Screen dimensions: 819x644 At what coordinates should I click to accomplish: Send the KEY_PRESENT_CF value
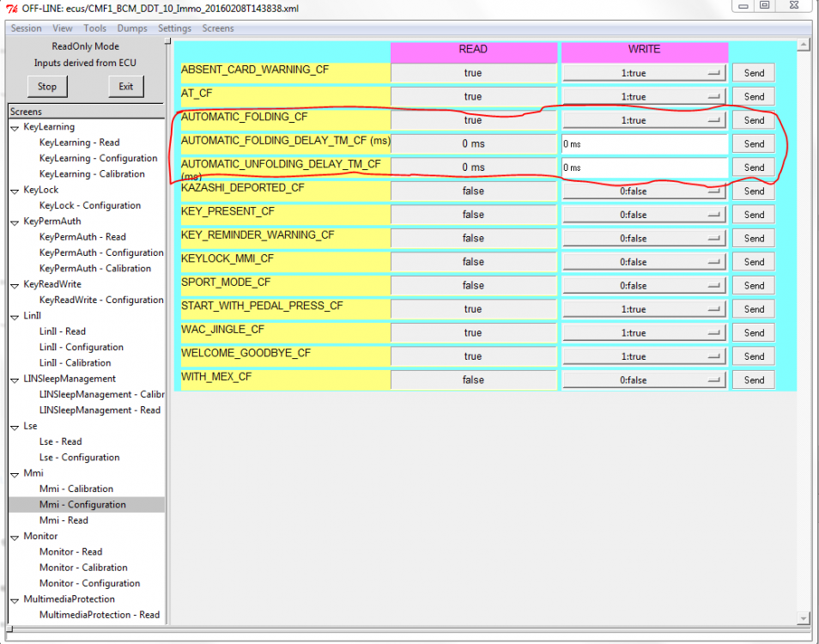point(754,215)
